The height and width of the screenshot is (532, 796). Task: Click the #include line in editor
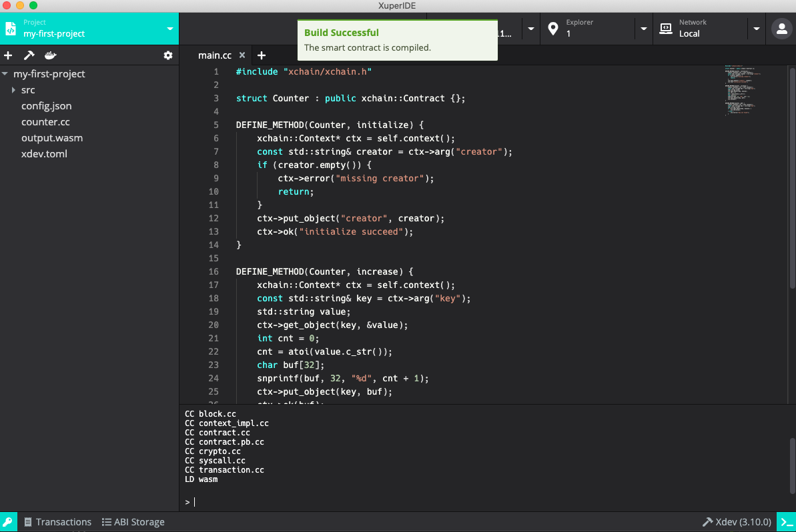(x=304, y=71)
